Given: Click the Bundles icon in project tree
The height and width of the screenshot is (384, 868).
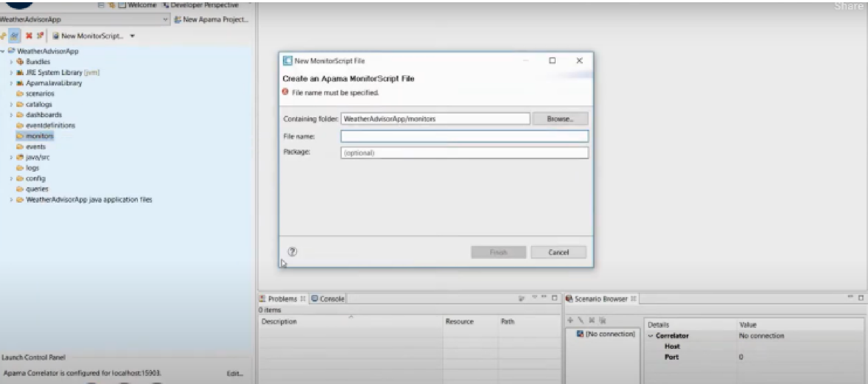Looking at the screenshot, I should [x=20, y=62].
